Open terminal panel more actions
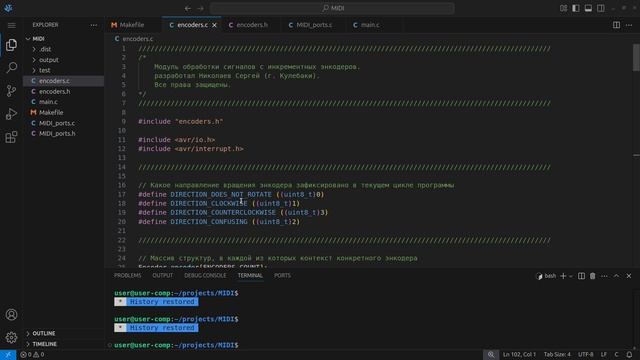The image size is (640, 360). point(604,276)
